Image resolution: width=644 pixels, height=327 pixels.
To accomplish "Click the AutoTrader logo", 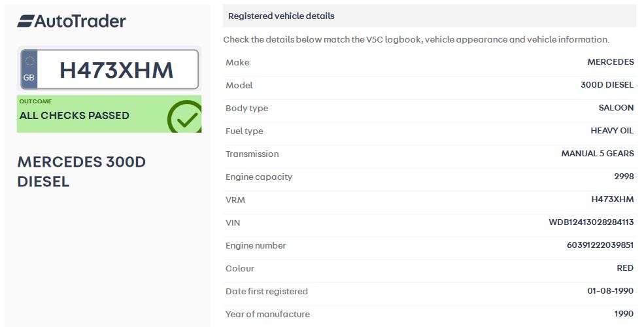I will 71,21.
